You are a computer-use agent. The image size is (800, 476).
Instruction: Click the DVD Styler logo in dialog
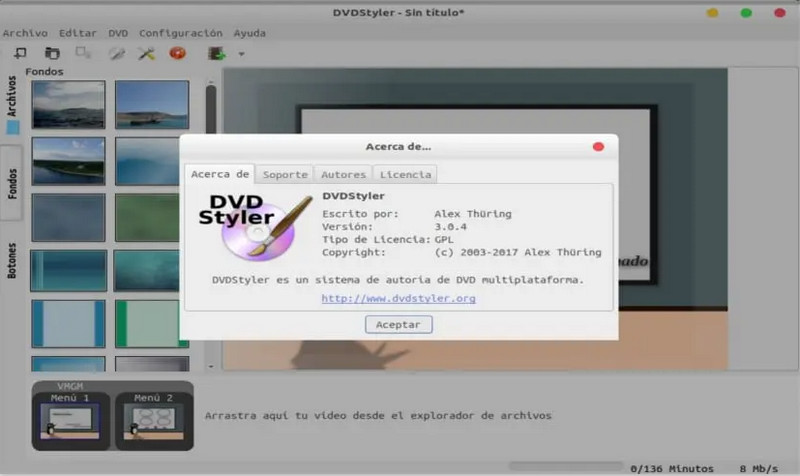255,226
